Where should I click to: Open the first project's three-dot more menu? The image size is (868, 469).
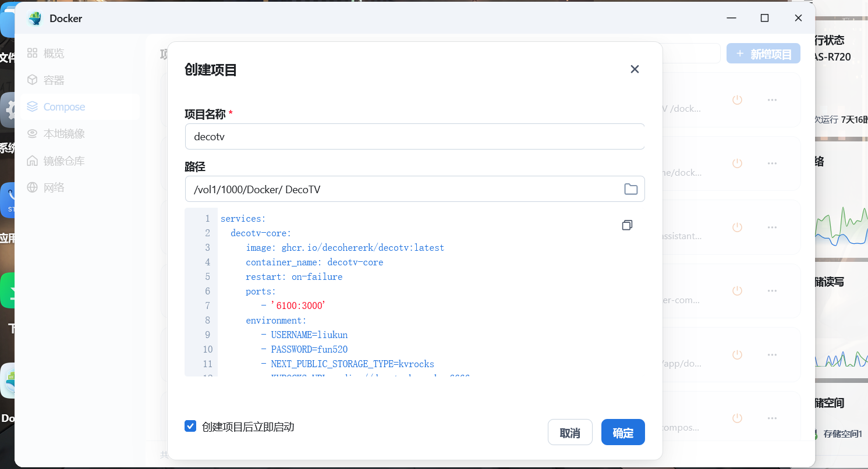pos(772,100)
